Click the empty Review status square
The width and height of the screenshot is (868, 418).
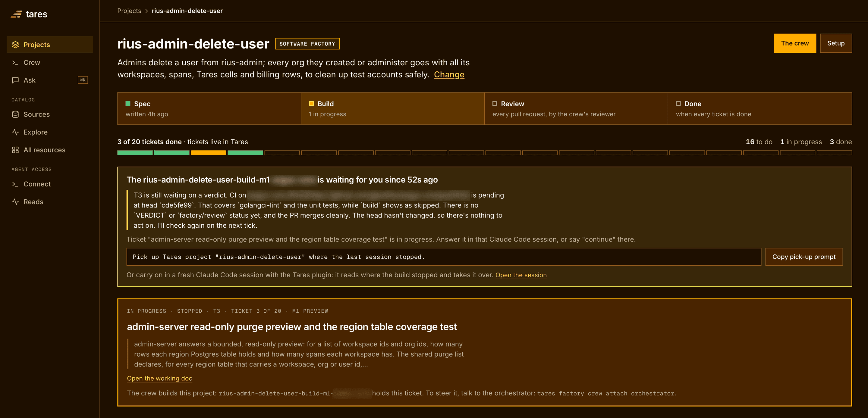pos(495,103)
